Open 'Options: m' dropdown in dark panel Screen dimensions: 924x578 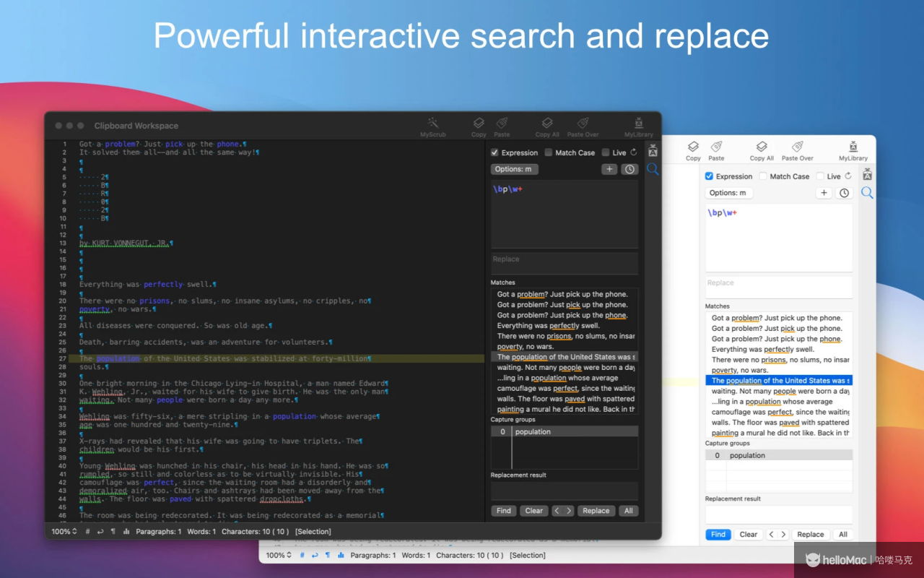tap(514, 169)
